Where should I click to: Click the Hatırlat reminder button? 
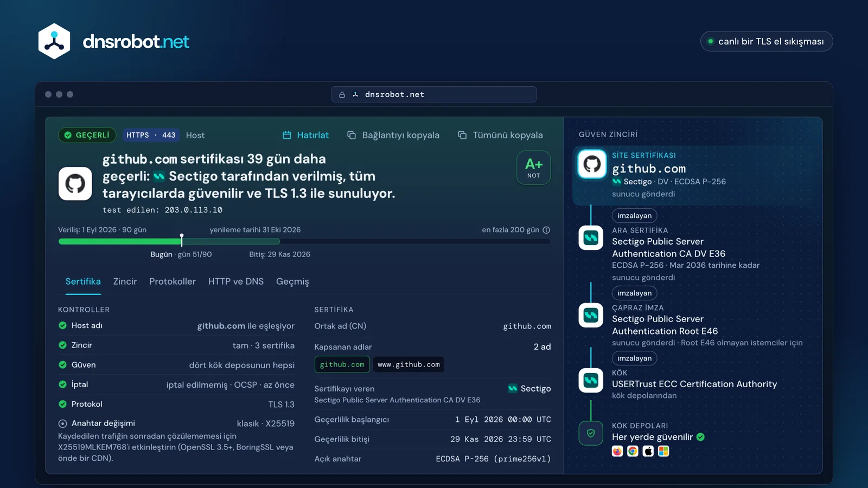pos(306,135)
